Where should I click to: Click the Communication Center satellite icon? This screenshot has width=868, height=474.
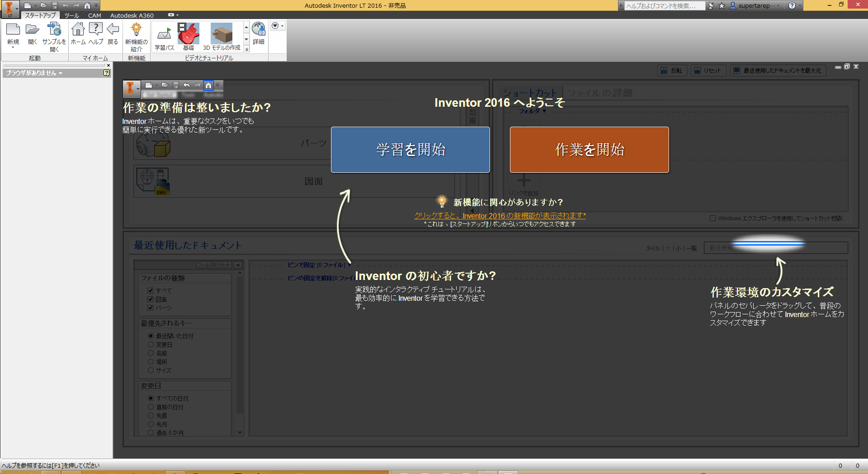tap(711, 5)
